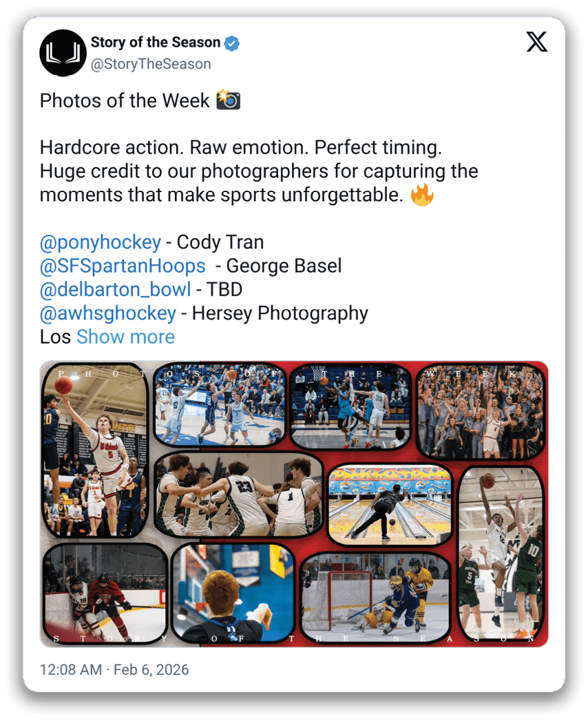The image size is (588, 721).
Task: Open the bowling alley photo
Action: (390, 504)
